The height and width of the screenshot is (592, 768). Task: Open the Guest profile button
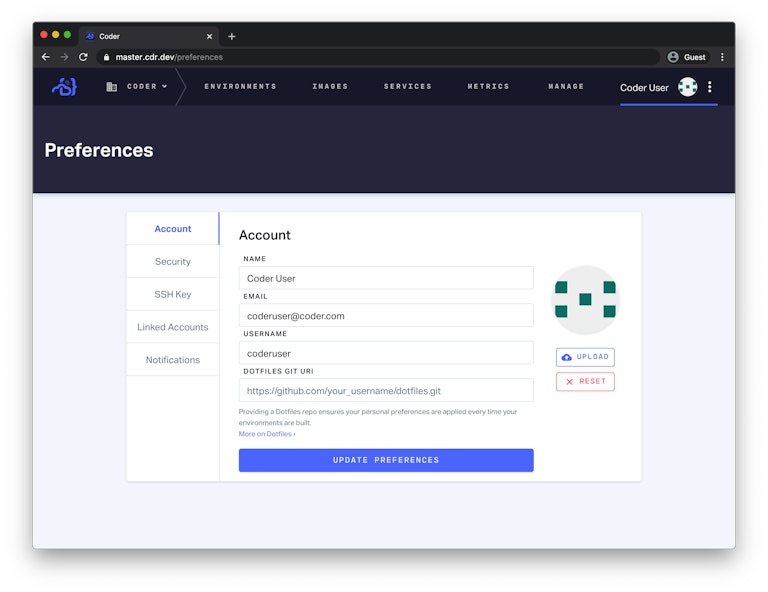click(687, 57)
